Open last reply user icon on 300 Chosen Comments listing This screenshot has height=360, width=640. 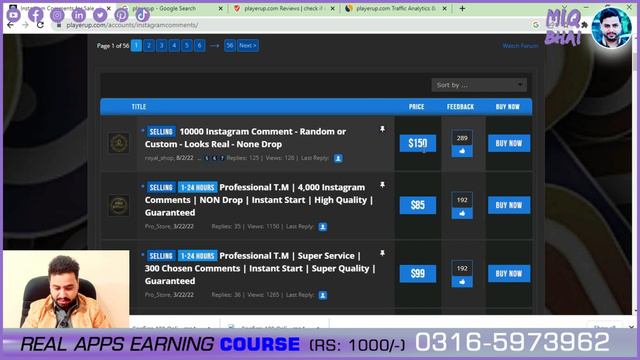click(322, 295)
